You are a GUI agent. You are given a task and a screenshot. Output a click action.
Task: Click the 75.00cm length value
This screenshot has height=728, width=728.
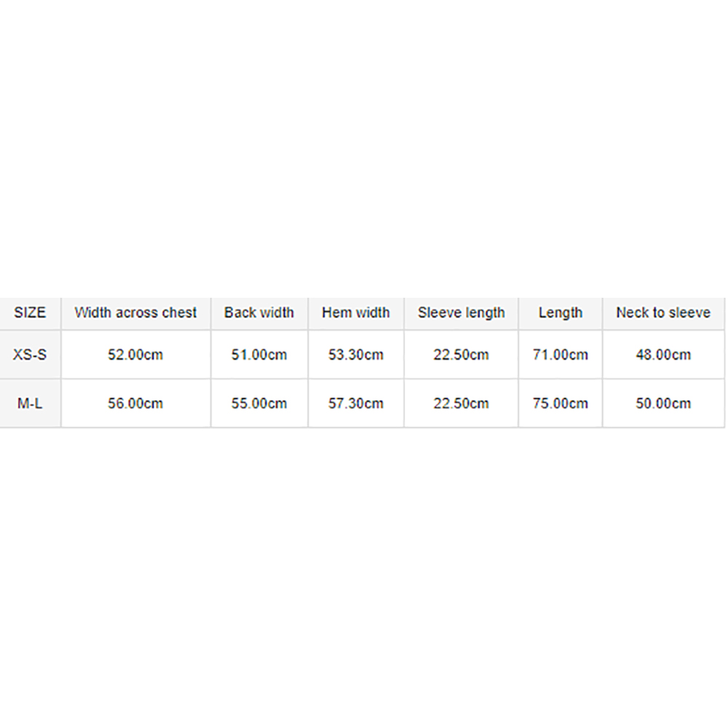click(561, 403)
